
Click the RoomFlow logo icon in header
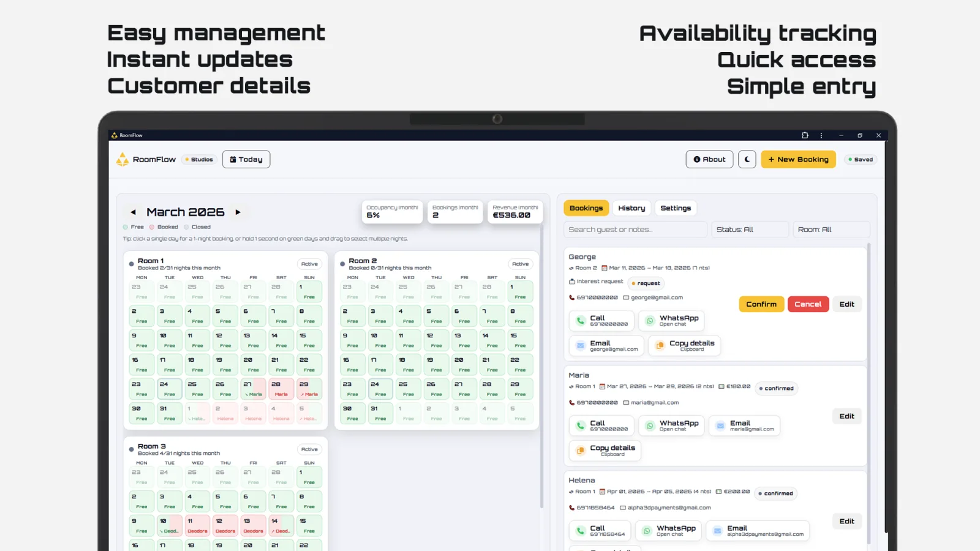pos(123,159)
